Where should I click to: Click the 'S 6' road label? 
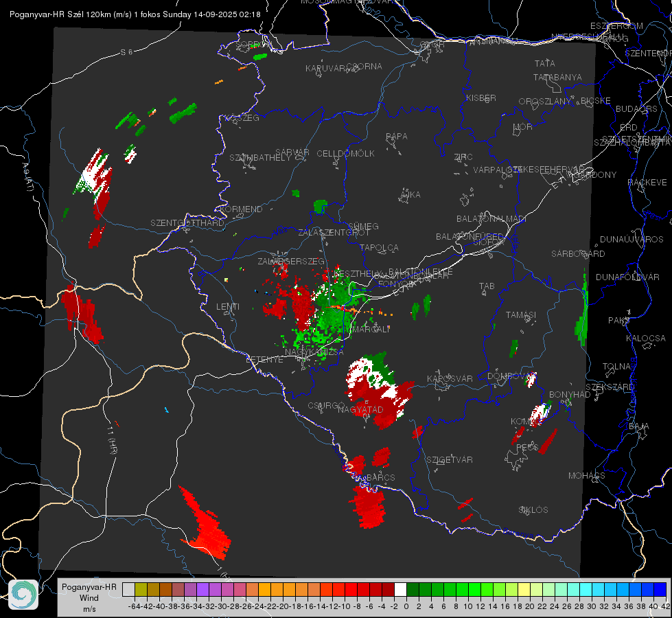[126, 52]
